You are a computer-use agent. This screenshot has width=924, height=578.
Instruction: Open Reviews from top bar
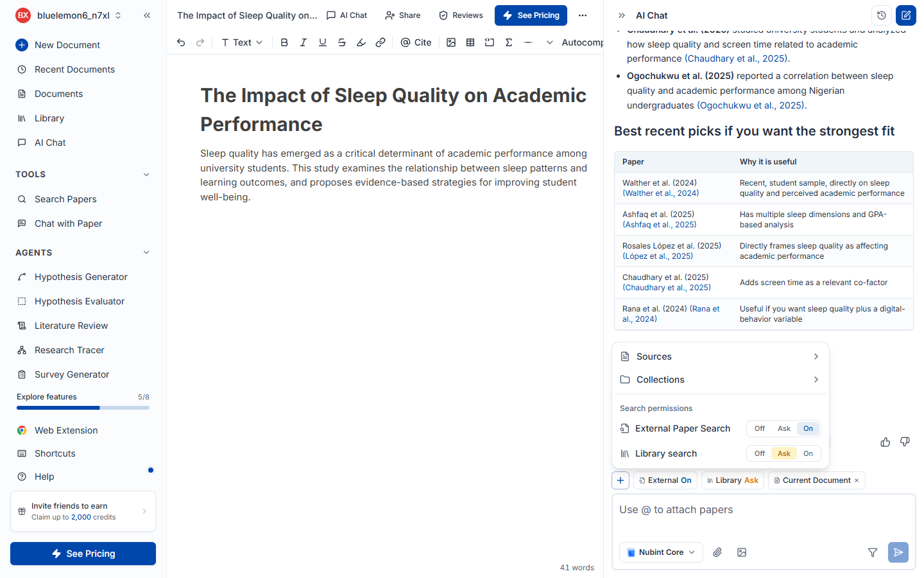coord(461,15)
